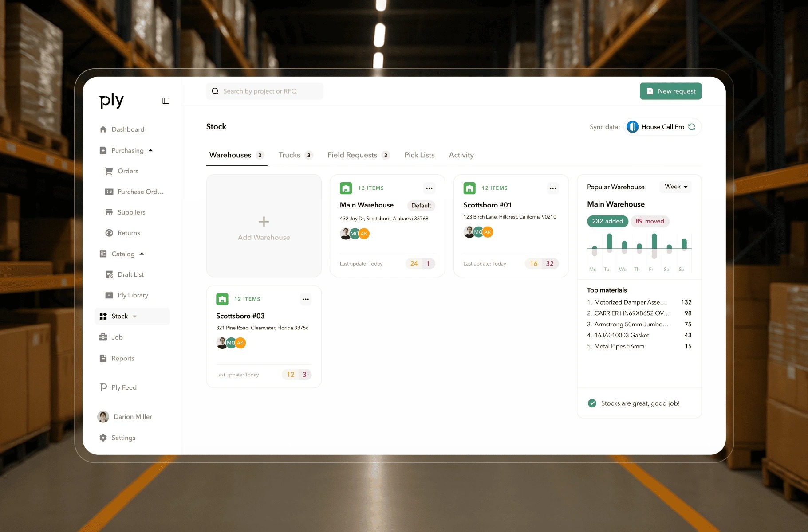Open the Activity tab

click(461, 155)
